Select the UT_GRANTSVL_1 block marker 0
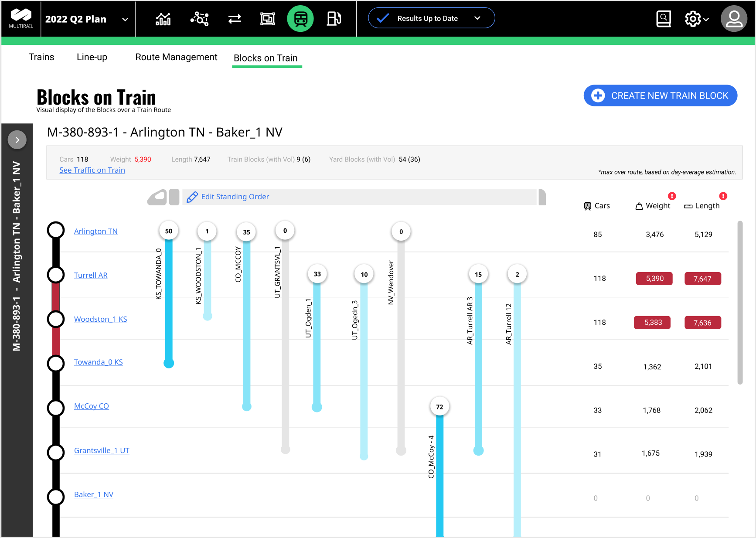Screen dimensions: 756x538 click(285, 231)
